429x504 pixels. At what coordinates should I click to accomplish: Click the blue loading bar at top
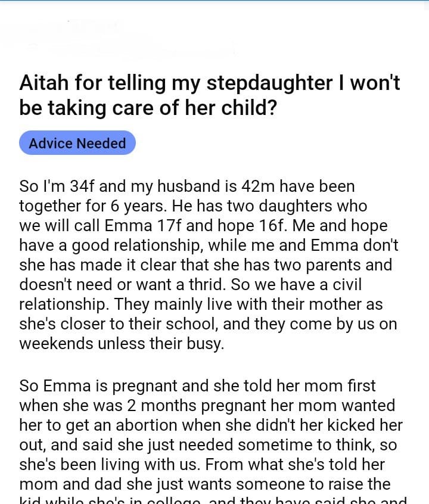pos(214,1)
